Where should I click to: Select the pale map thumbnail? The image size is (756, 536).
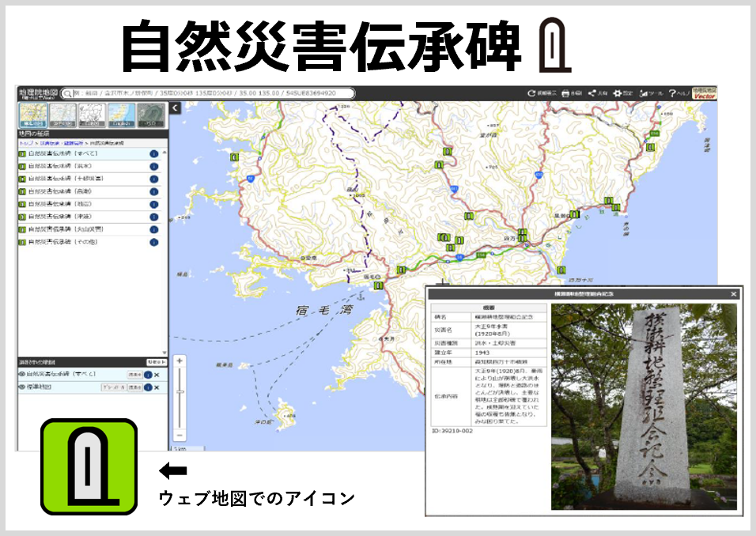(62, 115)
